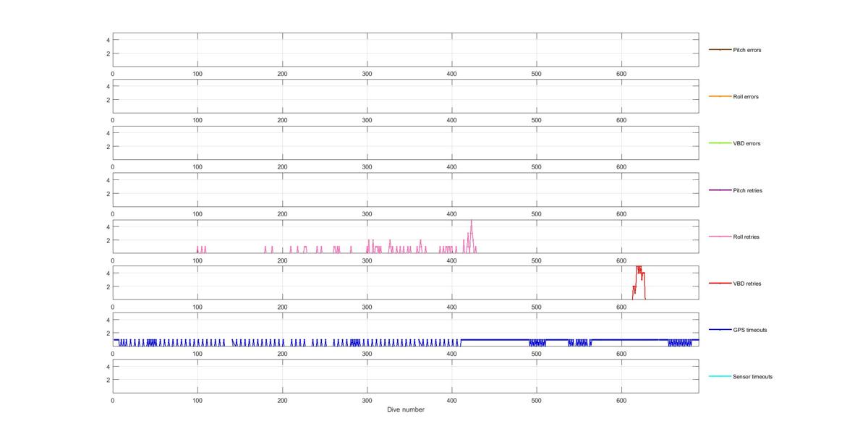Select the pink Roll retries legend line sample
The width and height of the screenshot is (868, 442).
point(720,237)
